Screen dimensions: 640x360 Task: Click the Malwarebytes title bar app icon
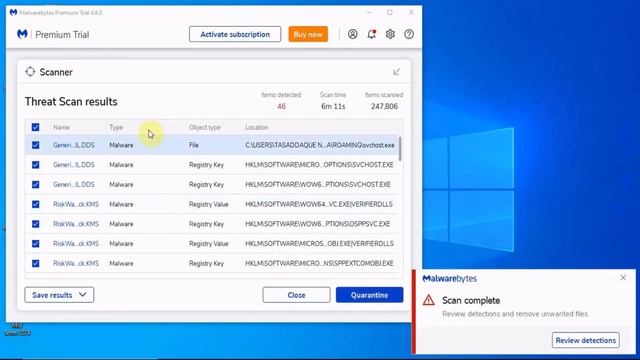point(13,13)
